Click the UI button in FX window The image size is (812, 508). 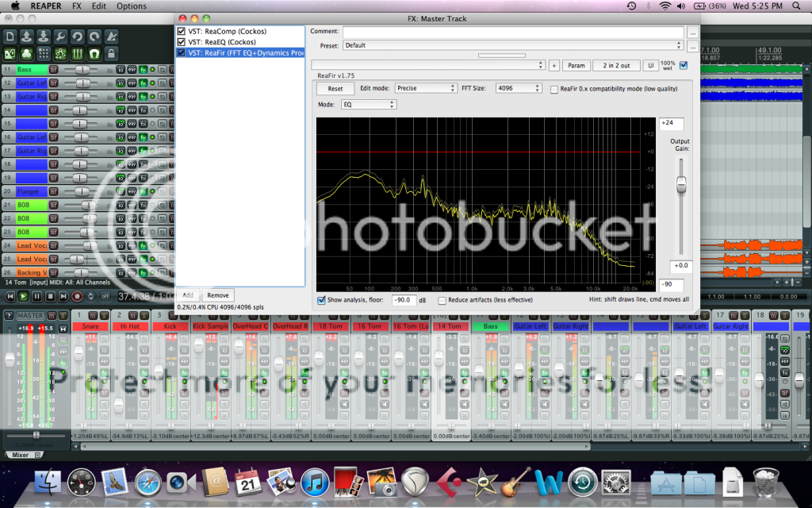click(650, 65)
